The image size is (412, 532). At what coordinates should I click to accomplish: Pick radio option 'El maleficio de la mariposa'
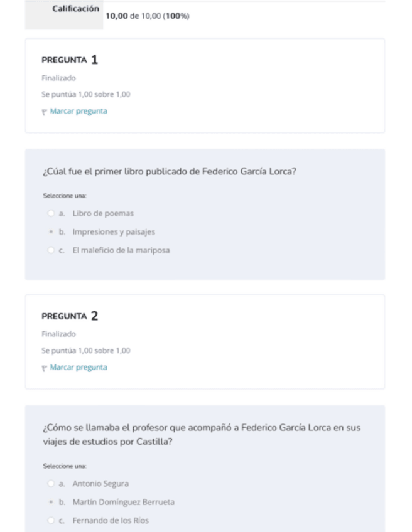pos(51,250)
